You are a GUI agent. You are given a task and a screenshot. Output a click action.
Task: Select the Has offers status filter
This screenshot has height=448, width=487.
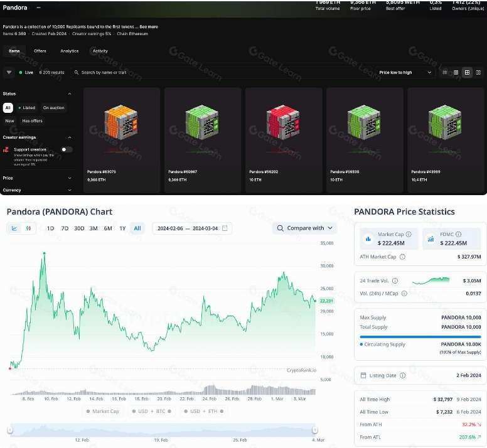coord(32,120)
